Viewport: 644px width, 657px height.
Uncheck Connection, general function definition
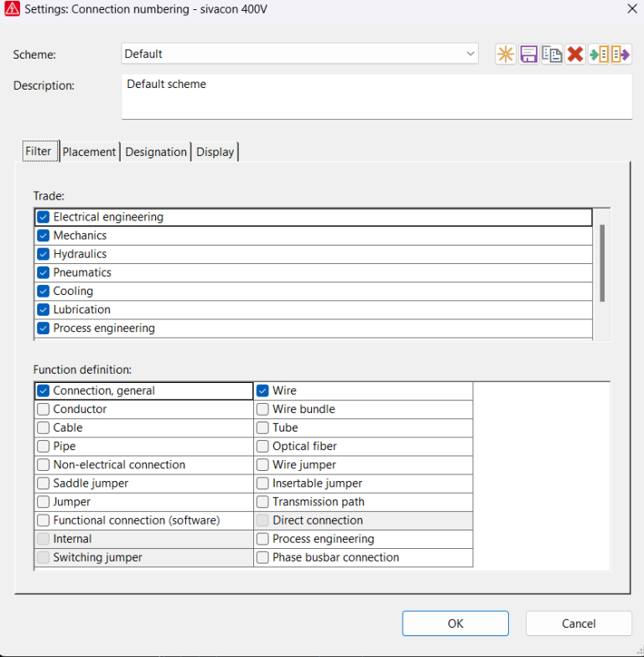[x=44, y=391]
